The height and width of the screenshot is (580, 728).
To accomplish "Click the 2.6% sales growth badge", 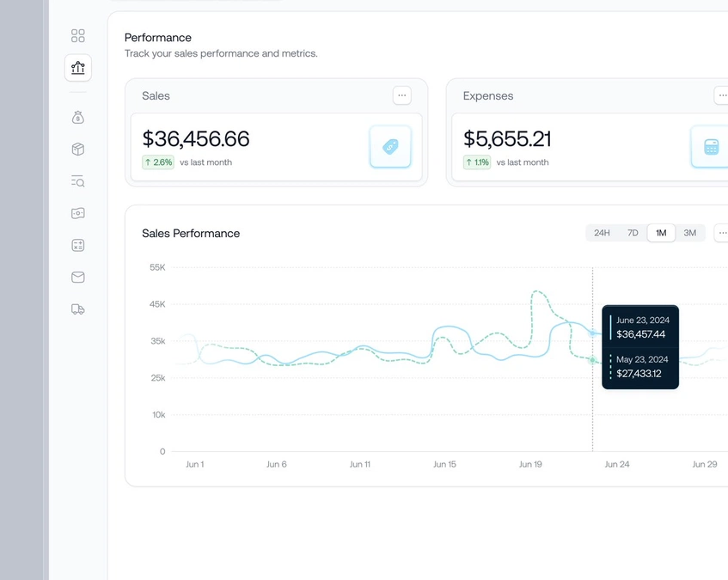I will click(x=158, y=162).
